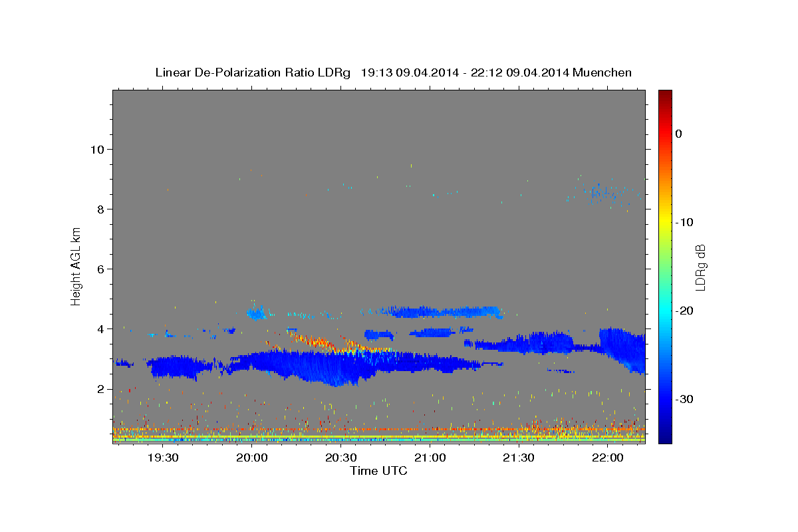The height and width of the screenshot is (532, 798).
Task: Click the colorbar tick label '-20'
Action: (x=685, y=311)
